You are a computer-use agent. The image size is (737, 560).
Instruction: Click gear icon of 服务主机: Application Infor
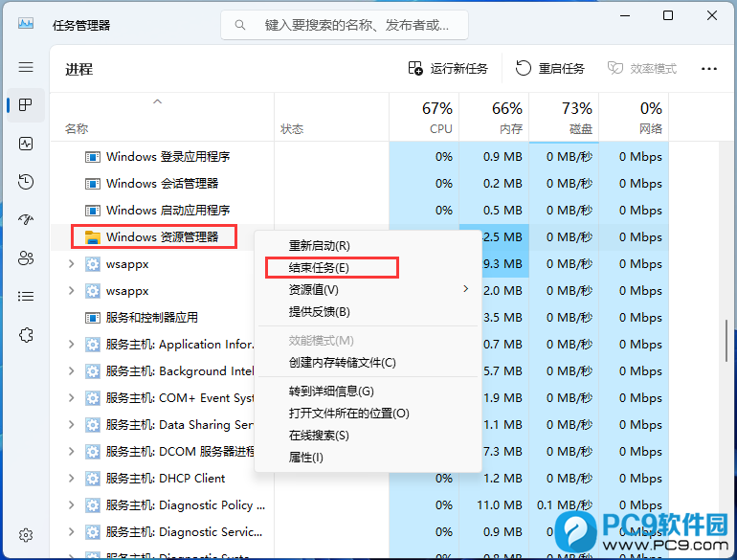[x=93, y=345]
